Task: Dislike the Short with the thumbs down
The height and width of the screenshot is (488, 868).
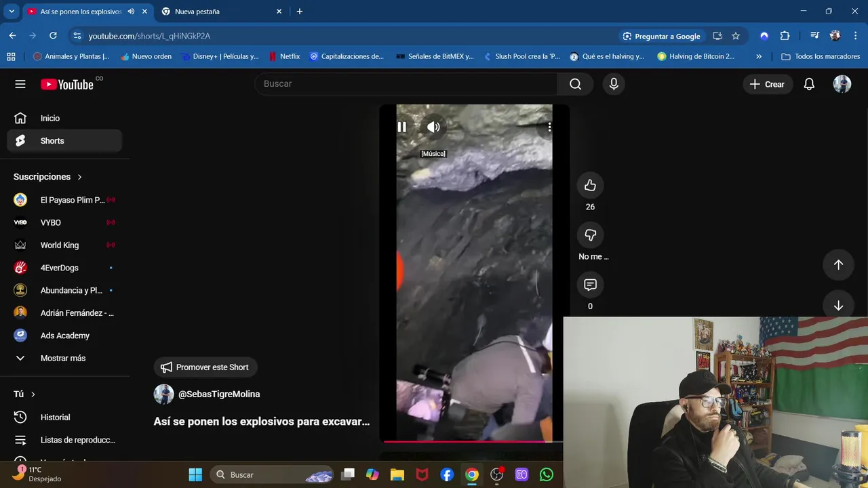Action: tap(590, 235)
